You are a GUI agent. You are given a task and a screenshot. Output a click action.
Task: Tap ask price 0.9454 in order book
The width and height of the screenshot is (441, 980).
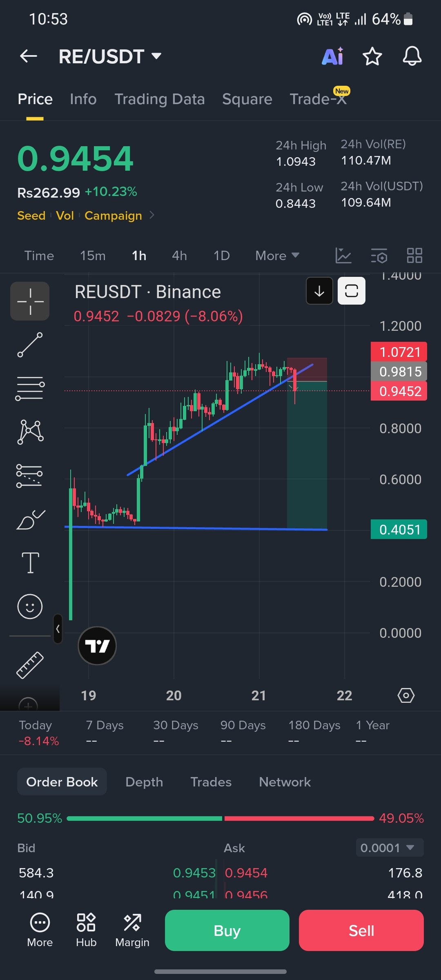click(x=246, y=873)
